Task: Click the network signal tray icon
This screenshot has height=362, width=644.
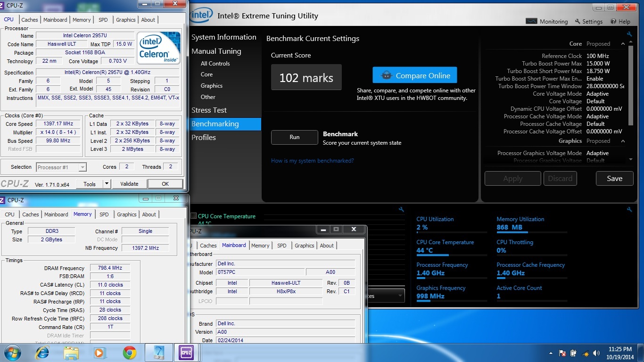Action: coord(586,353)
